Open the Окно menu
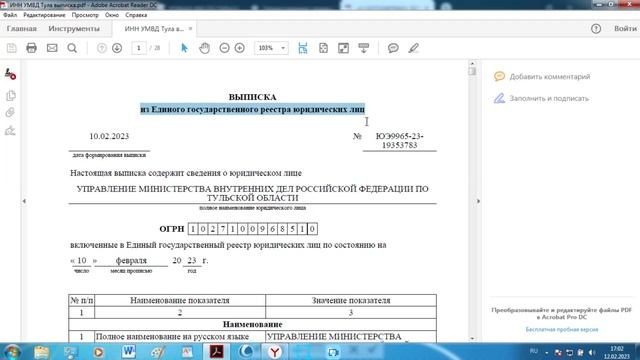This screenshot has width=640, height=360. (112, 15)
